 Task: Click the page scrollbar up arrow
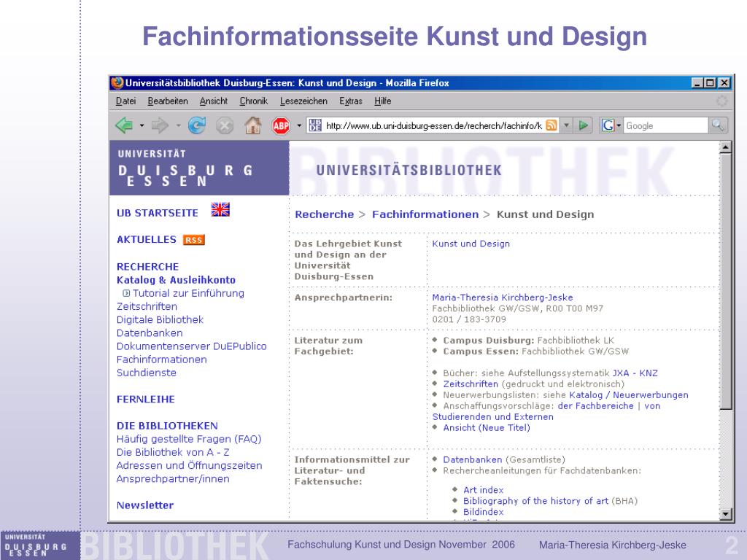tap(726, 147)
